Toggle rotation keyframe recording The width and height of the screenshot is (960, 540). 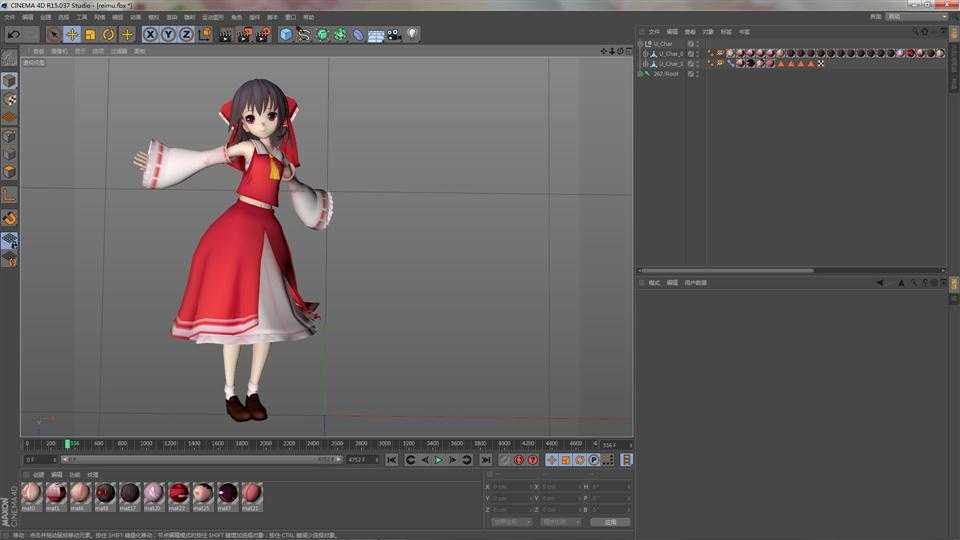tap(580, 460)
